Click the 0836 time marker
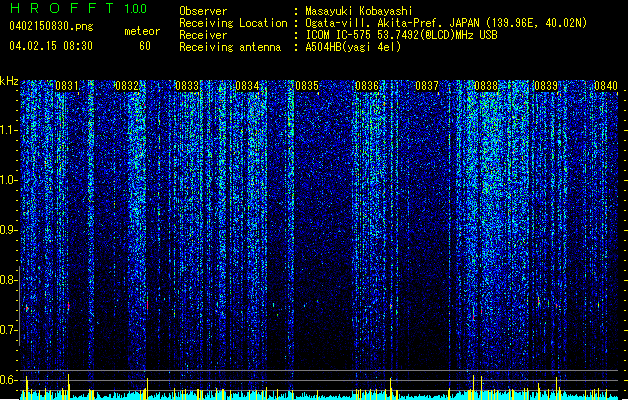 point(367,86)
